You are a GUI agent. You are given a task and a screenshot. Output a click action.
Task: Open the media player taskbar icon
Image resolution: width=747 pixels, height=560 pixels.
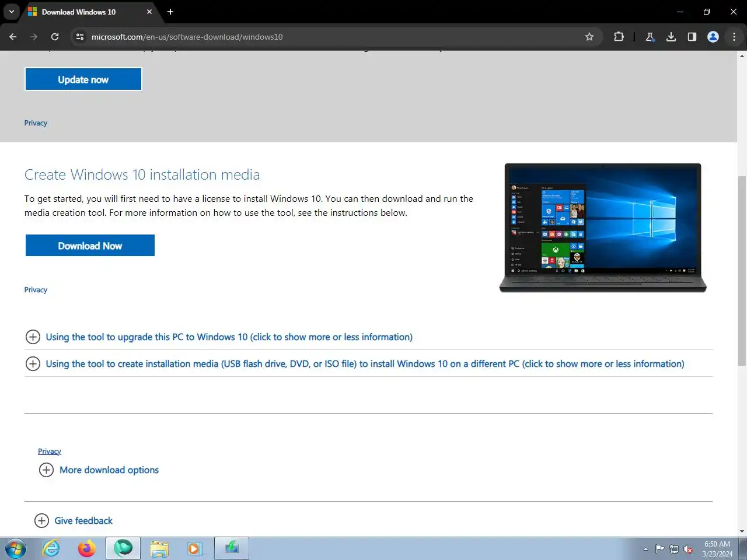pyautogui.click(x=194, y=549)
